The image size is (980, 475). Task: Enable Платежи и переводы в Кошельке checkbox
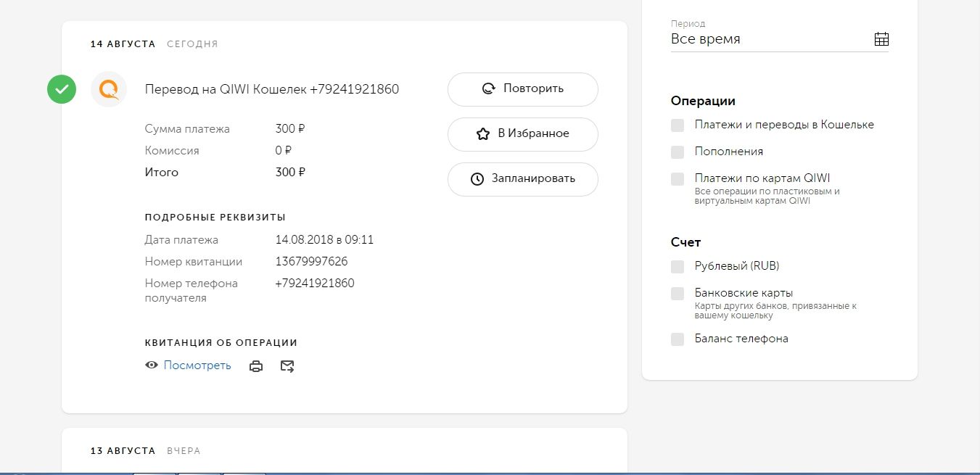pyautogui.click(x=678, y=125)
